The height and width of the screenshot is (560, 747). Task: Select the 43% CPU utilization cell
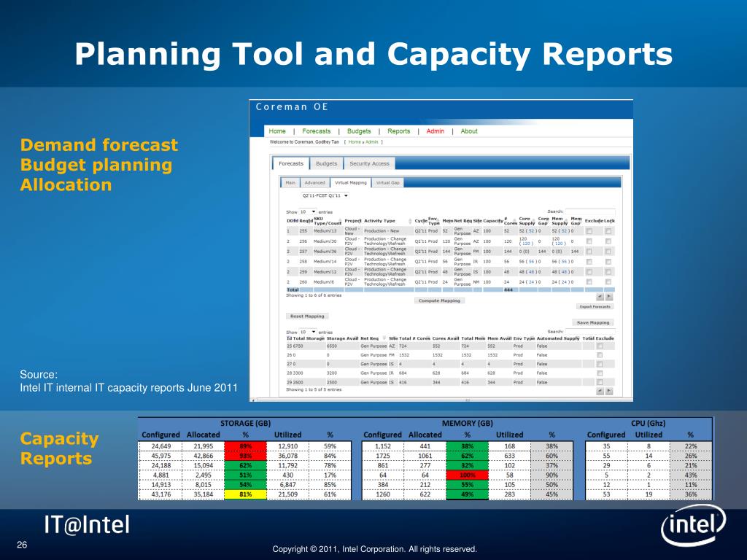pos(691,475)
